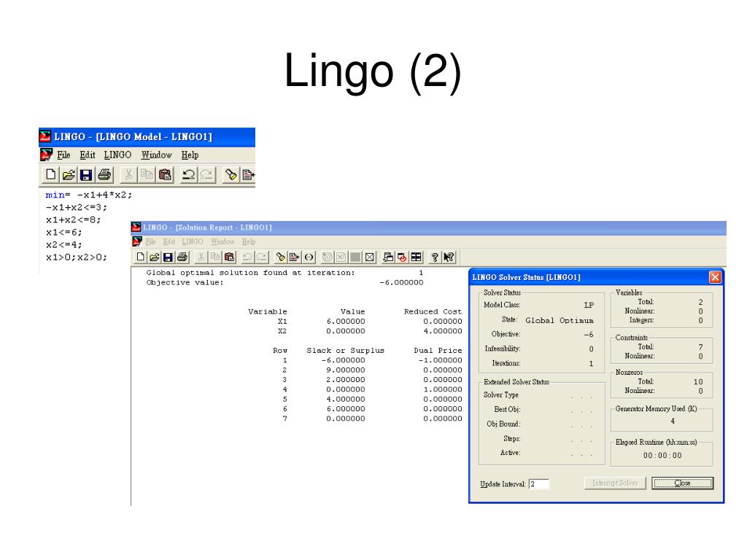
Task: Click X1 value 6.000000 in report
Action: pos(345,322)
